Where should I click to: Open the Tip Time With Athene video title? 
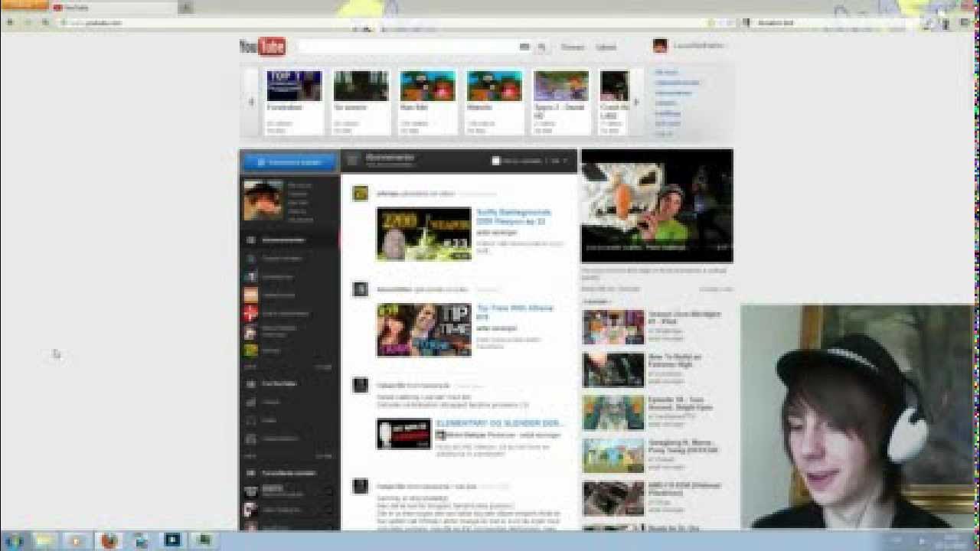coord(514,311)
